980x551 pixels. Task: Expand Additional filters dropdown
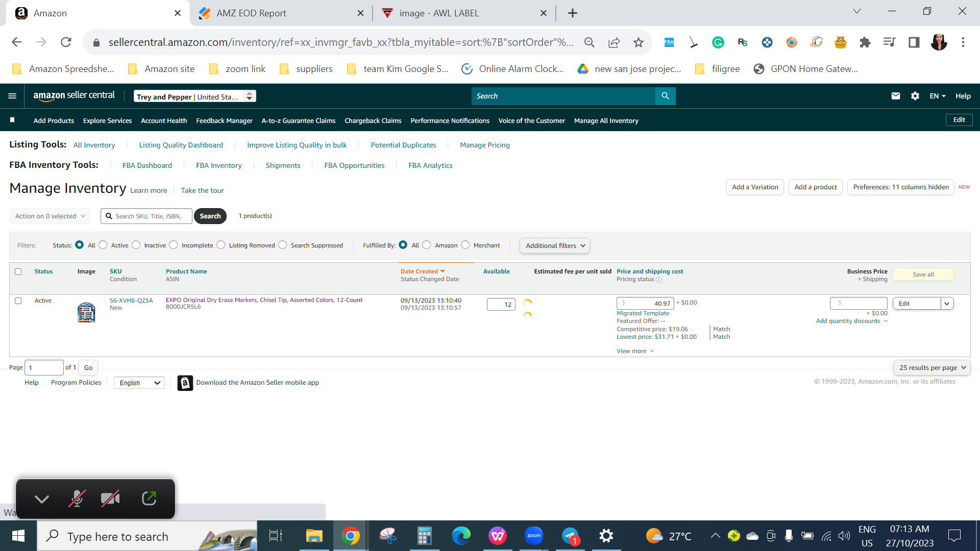click(x=555, y=245)
